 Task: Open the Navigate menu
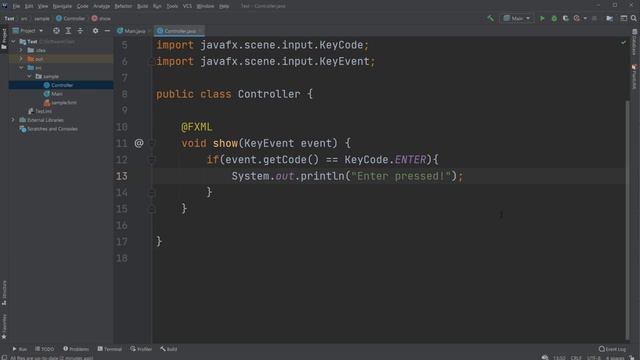(62, 6)
